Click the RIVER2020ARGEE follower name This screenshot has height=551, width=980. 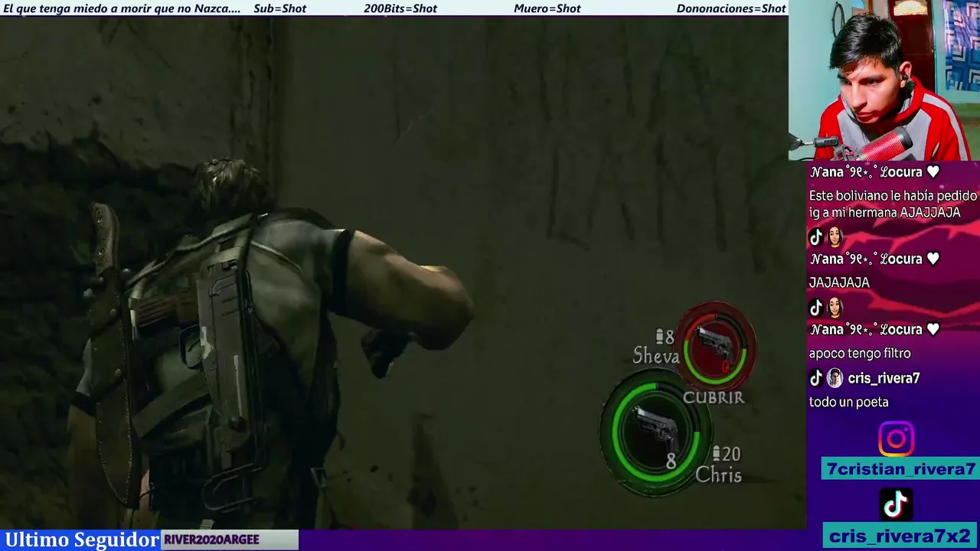pyautogui.click(x=211, y=540)
